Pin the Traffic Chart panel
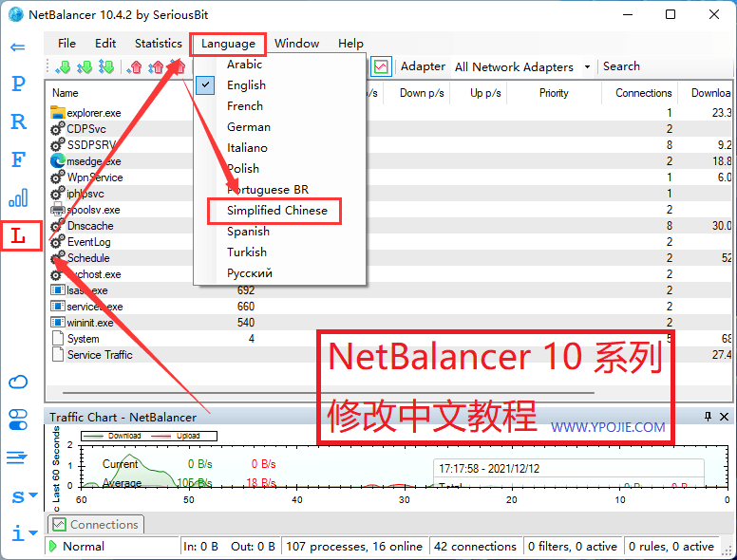 (x=708, y=417)
